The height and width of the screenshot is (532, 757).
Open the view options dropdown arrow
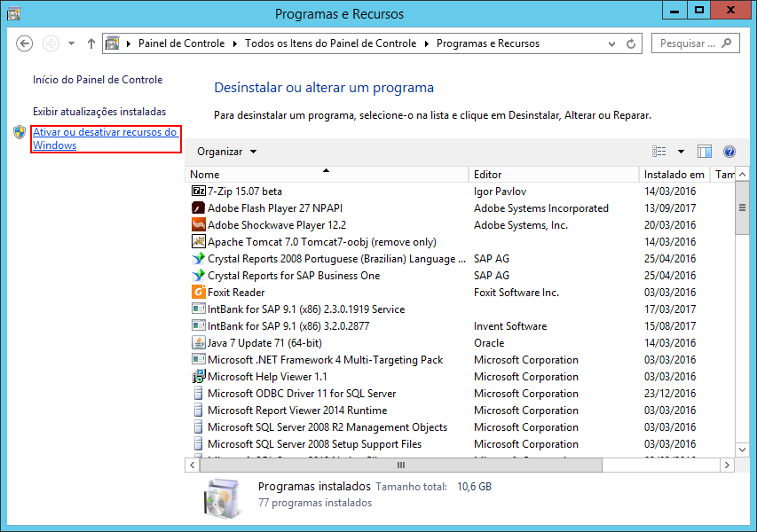pyautogui.click(x=681, y=152)
